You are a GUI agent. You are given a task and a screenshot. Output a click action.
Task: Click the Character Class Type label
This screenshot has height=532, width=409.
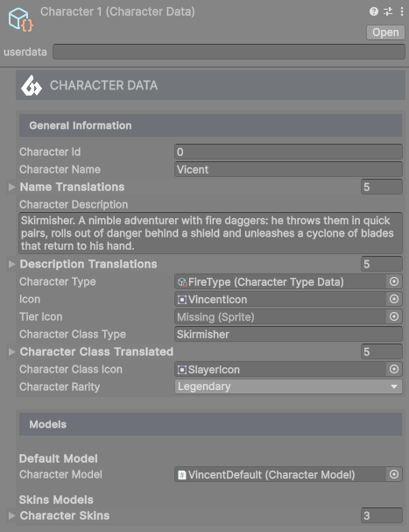click(x=73, y=334)
